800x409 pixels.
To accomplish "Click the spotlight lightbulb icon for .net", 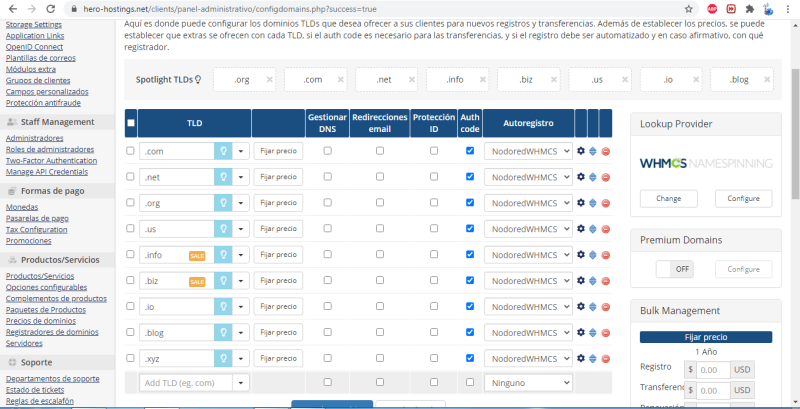I will tap(223, 177).
